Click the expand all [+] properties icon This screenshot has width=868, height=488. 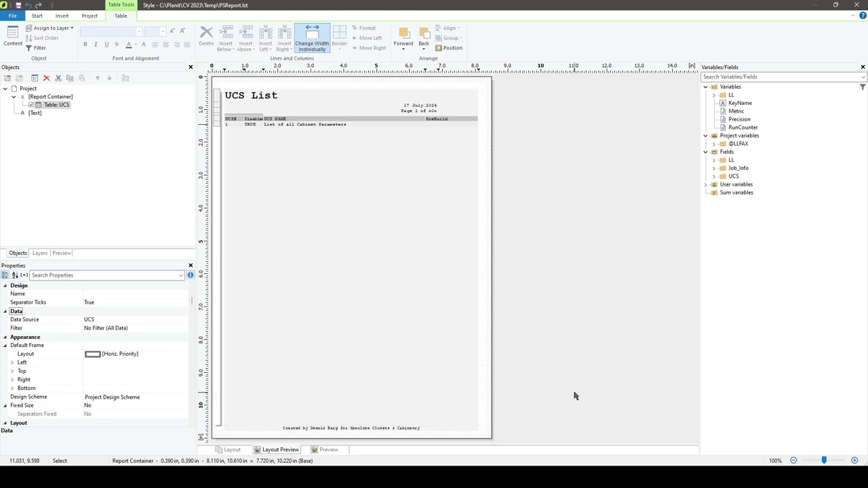24,275
